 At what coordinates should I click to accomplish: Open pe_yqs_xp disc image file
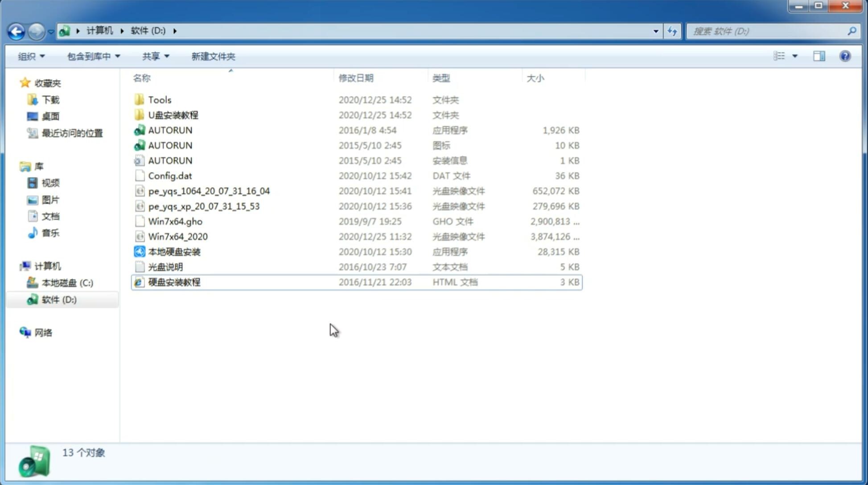click(x=204, y=206)
